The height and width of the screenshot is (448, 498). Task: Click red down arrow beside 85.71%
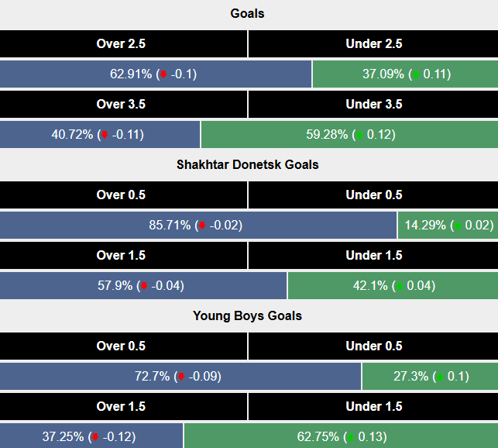click(202, 226)
